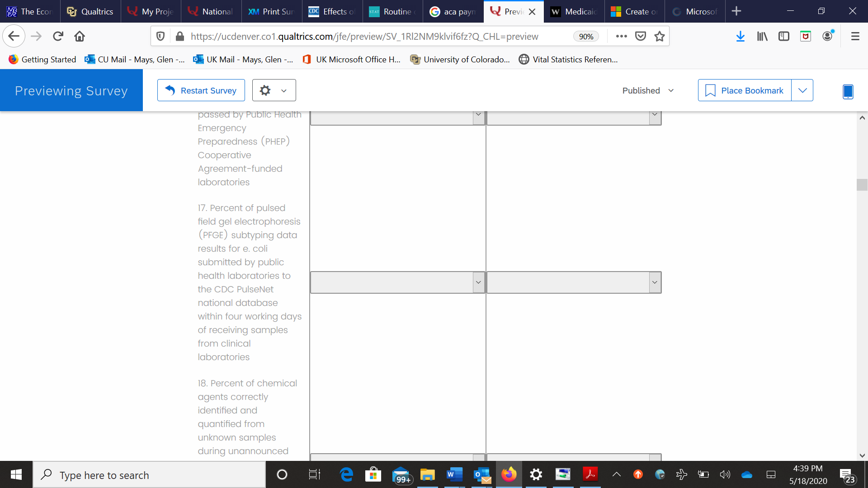Click the mobile preview phone icon
The image size is (868, 488).
(848, 91)
